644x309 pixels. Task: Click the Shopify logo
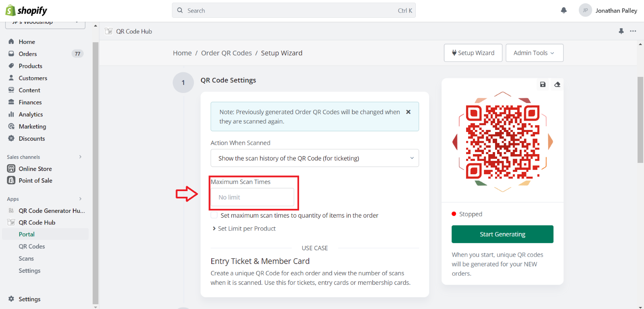click(26, 10)
